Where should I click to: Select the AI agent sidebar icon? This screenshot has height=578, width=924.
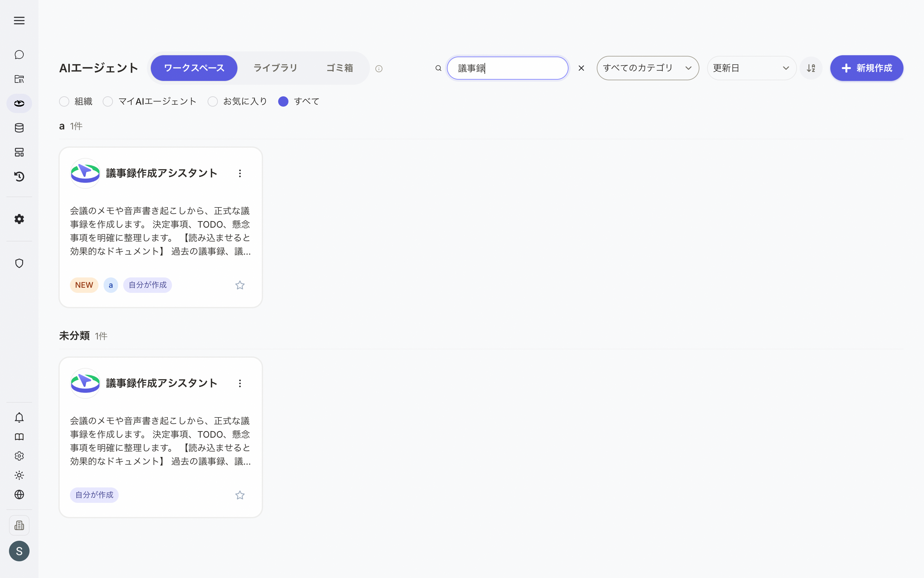[19, 103]
